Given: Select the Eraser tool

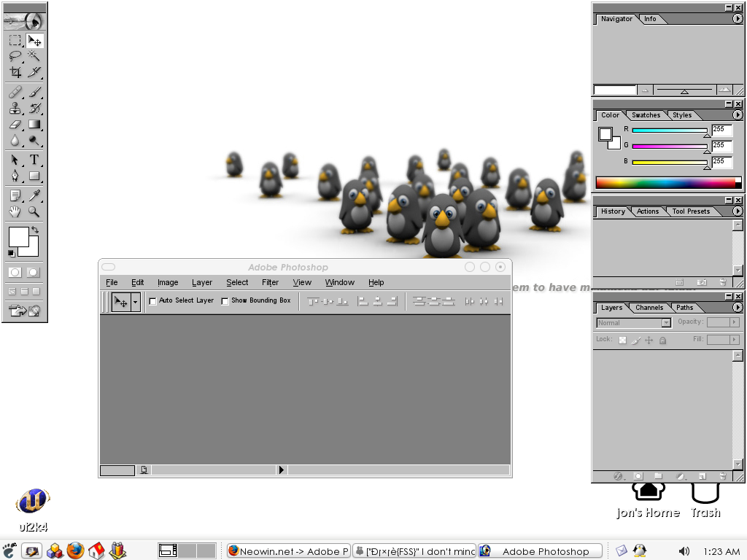Looking at the screenshot, I should (15, 124).
